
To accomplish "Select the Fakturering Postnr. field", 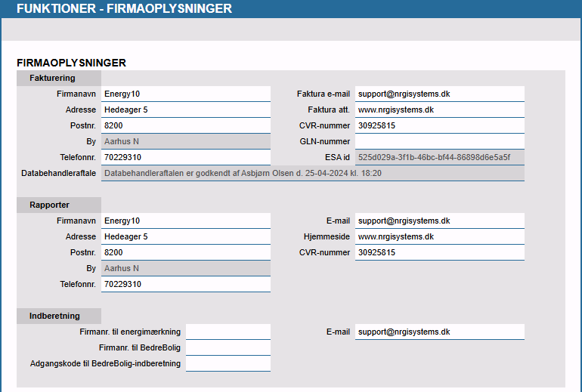I will (x=185, y=125).
